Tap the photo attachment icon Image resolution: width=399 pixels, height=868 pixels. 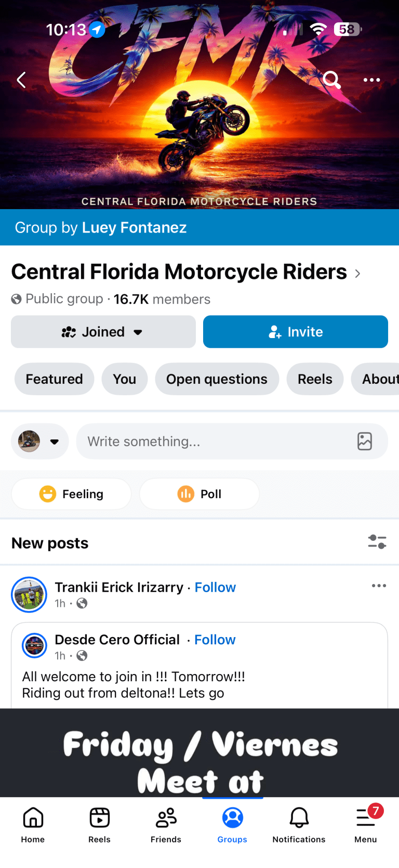point(365,441)
